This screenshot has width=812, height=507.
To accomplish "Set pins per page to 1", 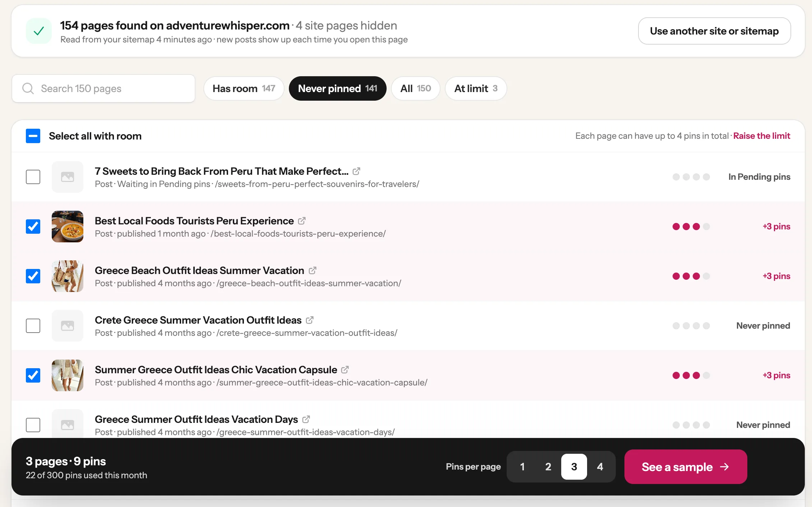I will click(522, 467).
